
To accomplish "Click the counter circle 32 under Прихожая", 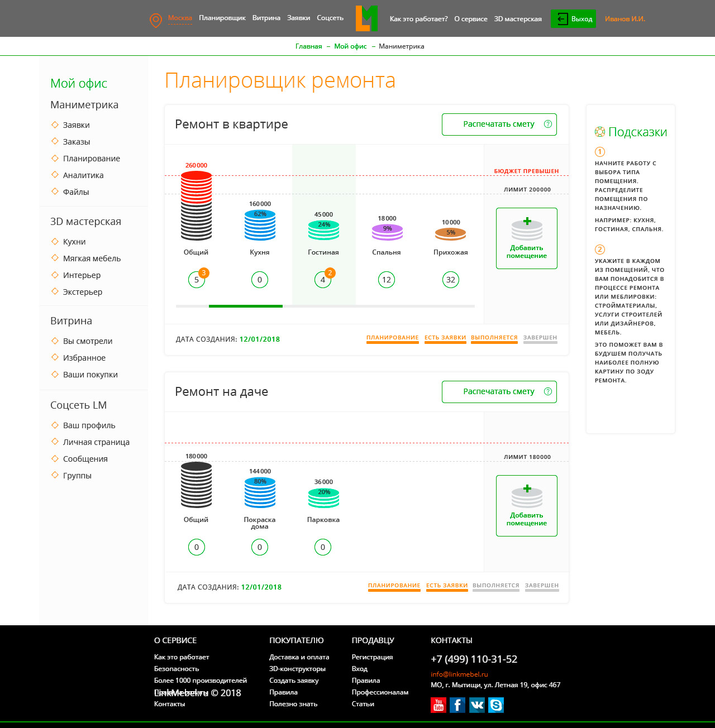I will click(451, 280).
